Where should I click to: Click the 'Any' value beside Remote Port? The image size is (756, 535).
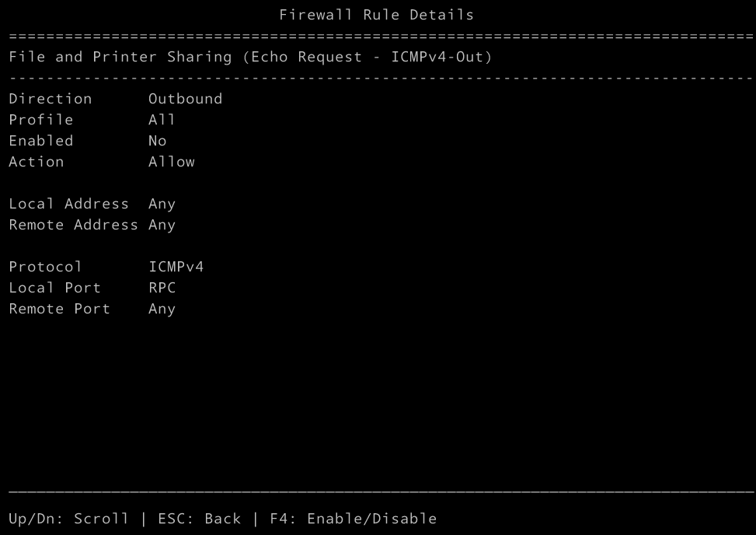(162, 309)
